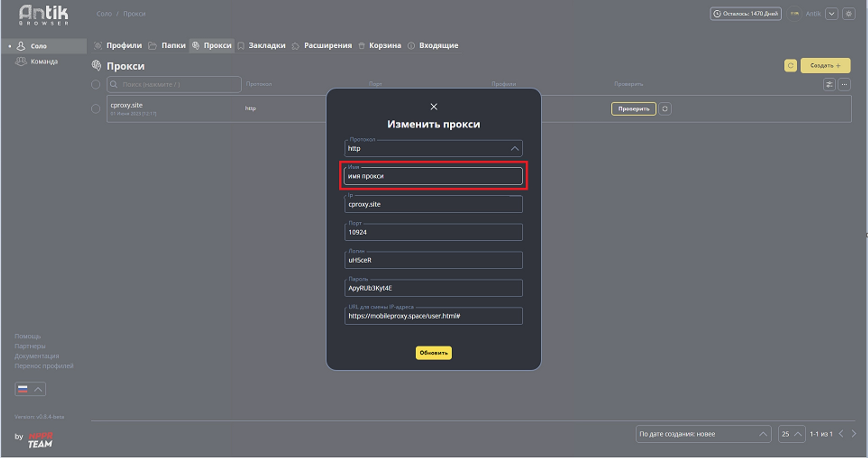The height and width of the screenshot is (458, 868).
Task: Click the Пароль field
Action: tap(434, 288)
